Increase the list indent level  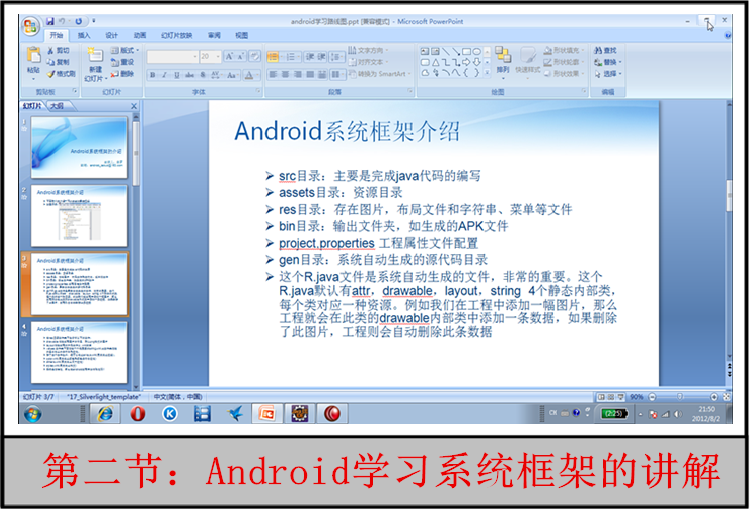coord(321,57)
